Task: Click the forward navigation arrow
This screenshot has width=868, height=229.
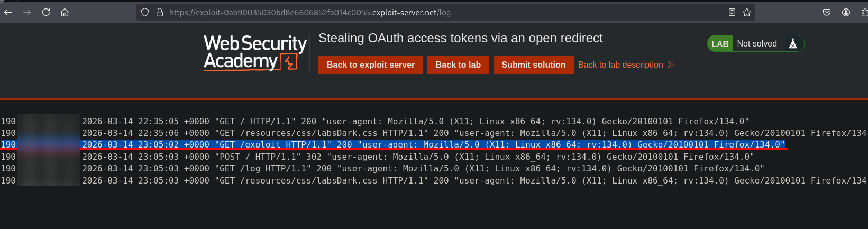Action: coord(27,12)
